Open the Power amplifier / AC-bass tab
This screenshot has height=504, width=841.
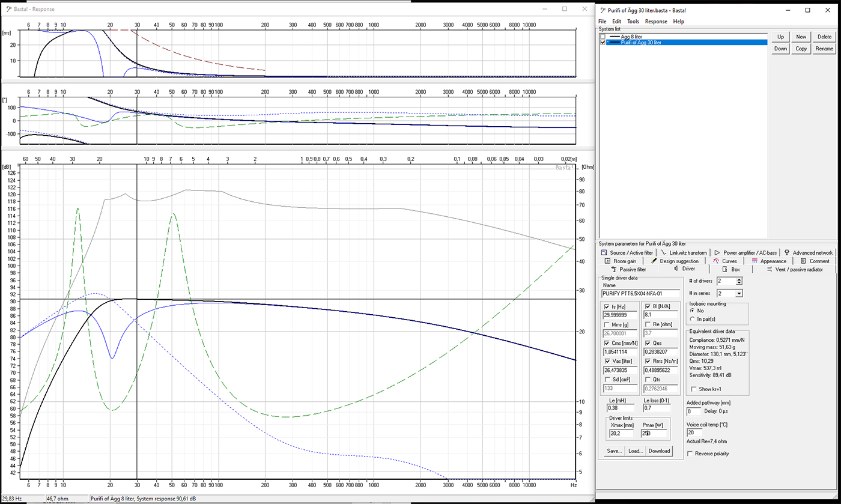[x=745, y=253]
